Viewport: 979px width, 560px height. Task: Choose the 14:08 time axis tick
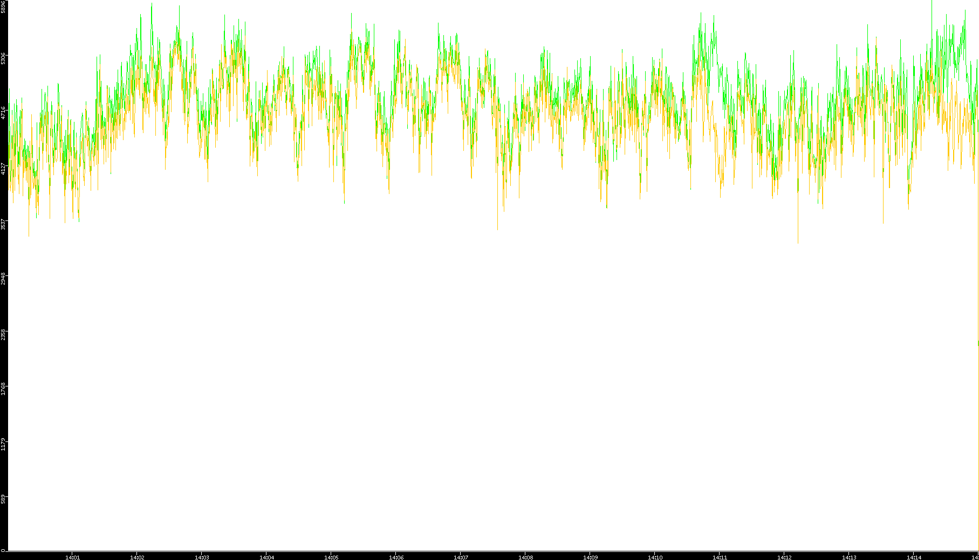coord(525,557)
